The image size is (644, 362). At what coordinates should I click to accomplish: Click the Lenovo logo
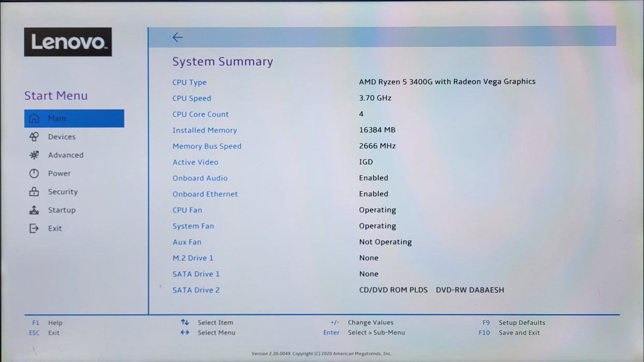pos(68,42)
